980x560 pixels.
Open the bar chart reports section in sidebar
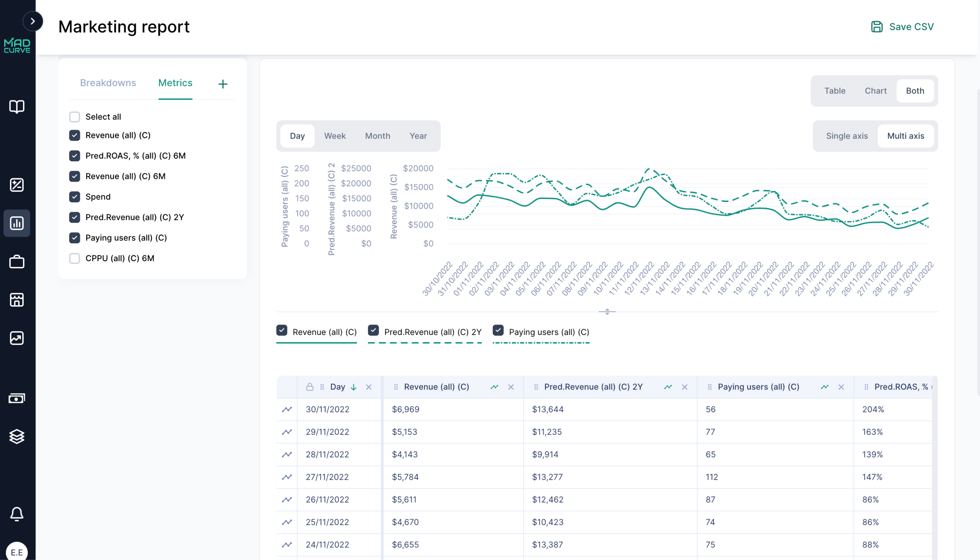click(17, 223)
